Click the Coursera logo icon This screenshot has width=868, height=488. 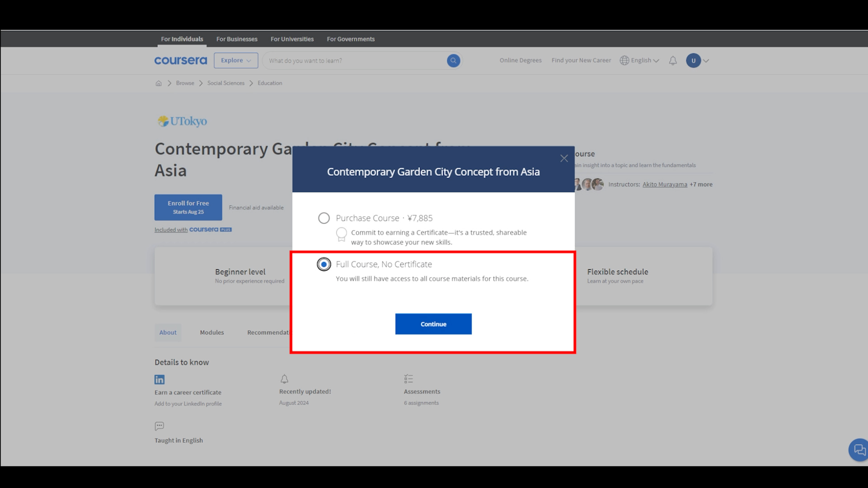coord(181,60)
